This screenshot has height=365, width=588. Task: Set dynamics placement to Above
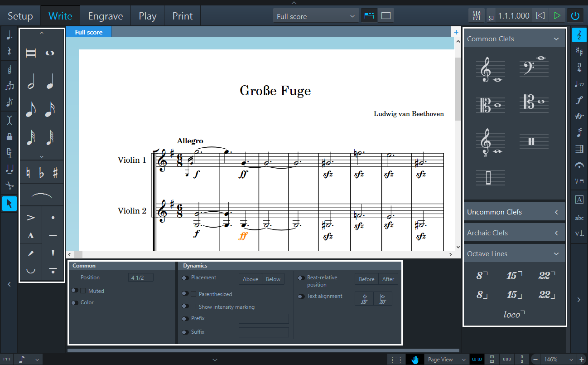tap(251, 279)
